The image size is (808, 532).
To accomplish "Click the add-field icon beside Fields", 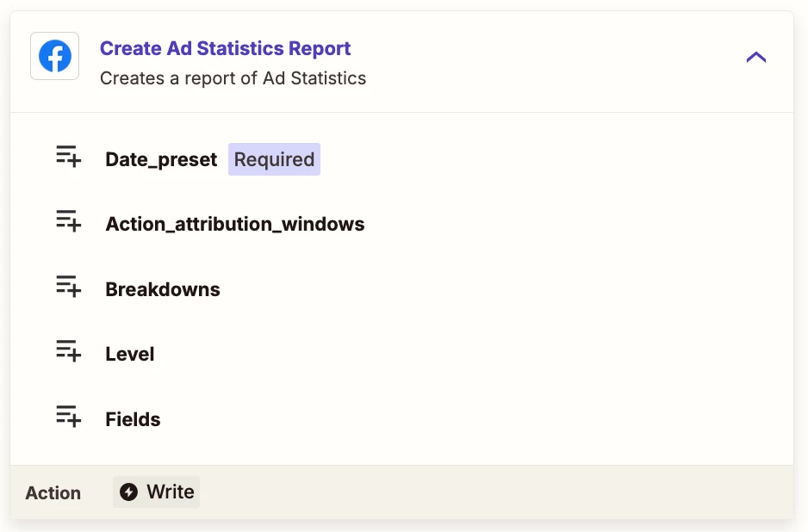I will click(x=69, y=416).
